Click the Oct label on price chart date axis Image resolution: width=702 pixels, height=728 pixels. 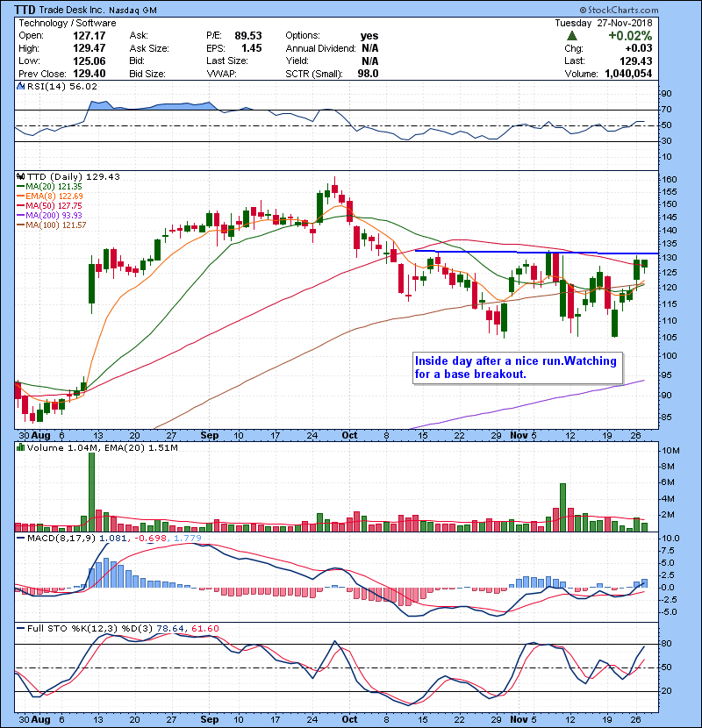(x=349, y=436)
